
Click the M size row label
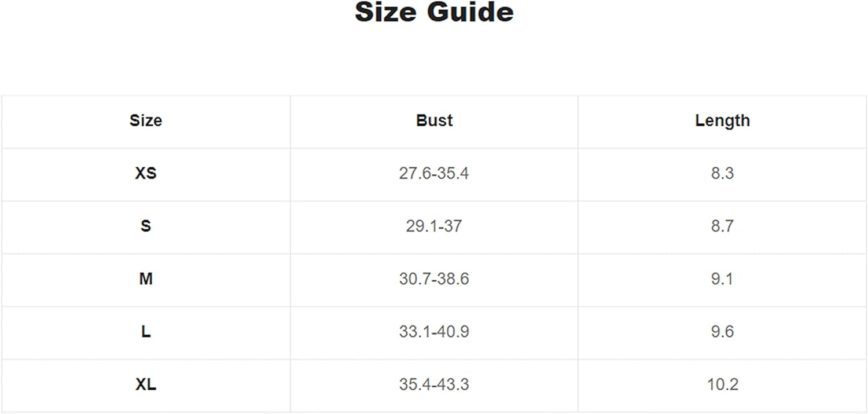tap(146, 279)
